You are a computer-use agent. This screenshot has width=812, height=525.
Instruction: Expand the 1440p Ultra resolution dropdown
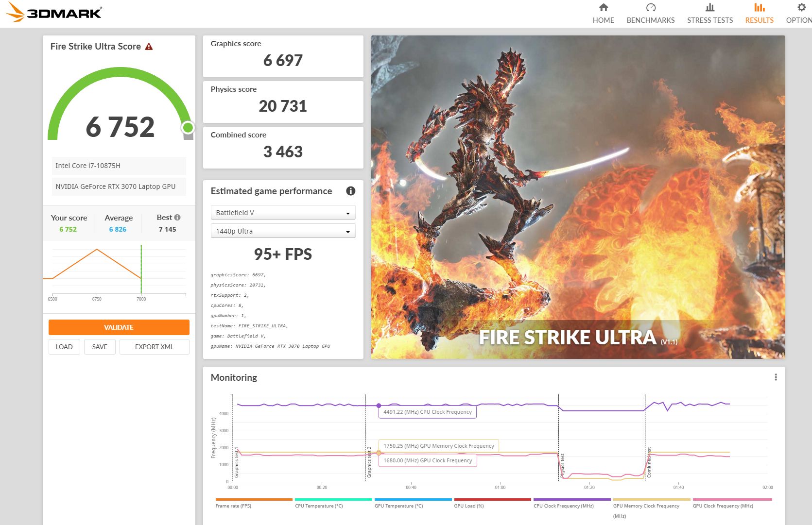click(283, 231)
